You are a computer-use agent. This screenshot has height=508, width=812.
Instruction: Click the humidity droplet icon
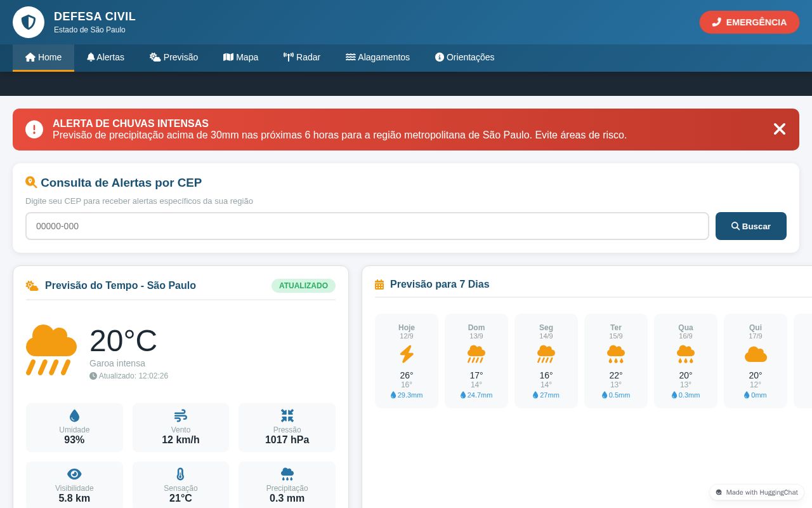click(x=74, y=416)
